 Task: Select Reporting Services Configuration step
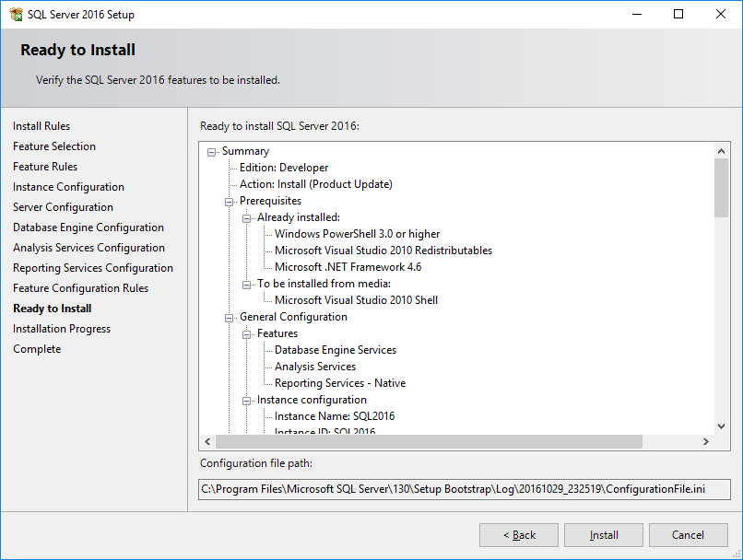point(93,268)
